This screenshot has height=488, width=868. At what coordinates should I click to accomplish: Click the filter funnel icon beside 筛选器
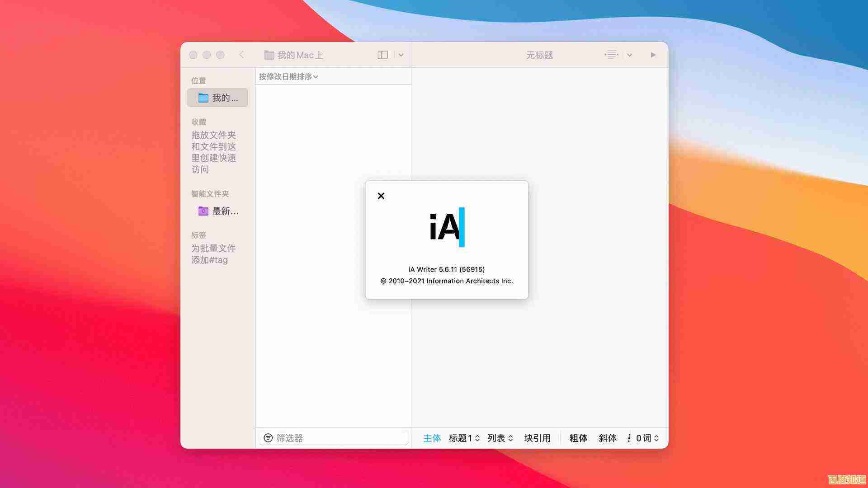pyautogui.click(x=268, y=438)
